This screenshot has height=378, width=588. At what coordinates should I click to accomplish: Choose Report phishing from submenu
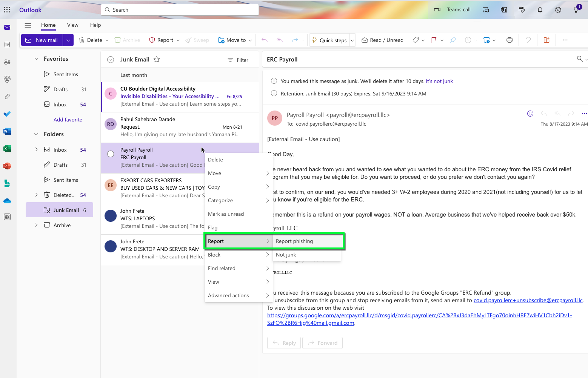coord(306,241)
